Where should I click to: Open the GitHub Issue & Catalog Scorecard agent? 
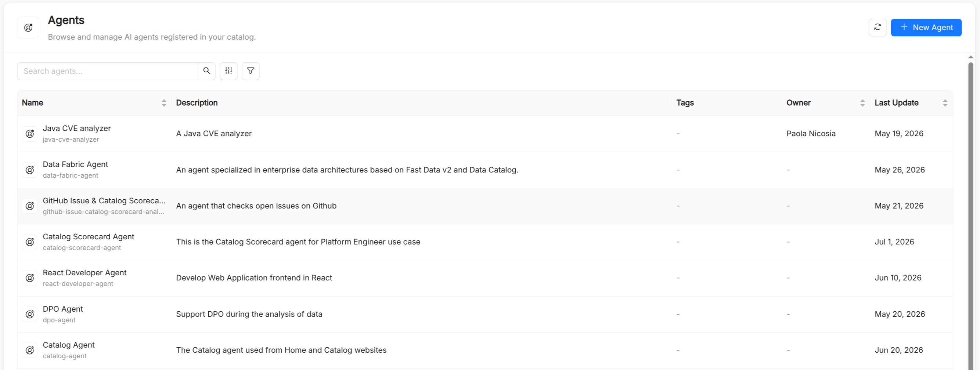coord(104,201)
